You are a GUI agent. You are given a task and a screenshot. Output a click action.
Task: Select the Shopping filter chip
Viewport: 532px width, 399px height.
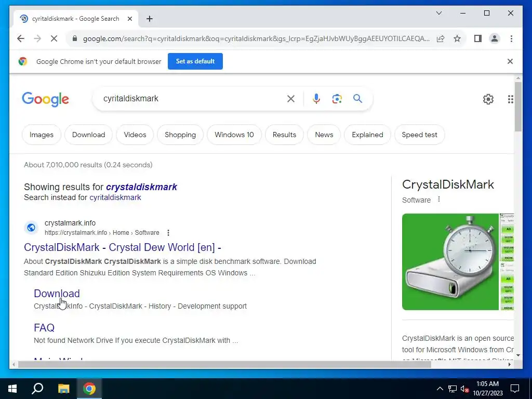click(180, 135)
